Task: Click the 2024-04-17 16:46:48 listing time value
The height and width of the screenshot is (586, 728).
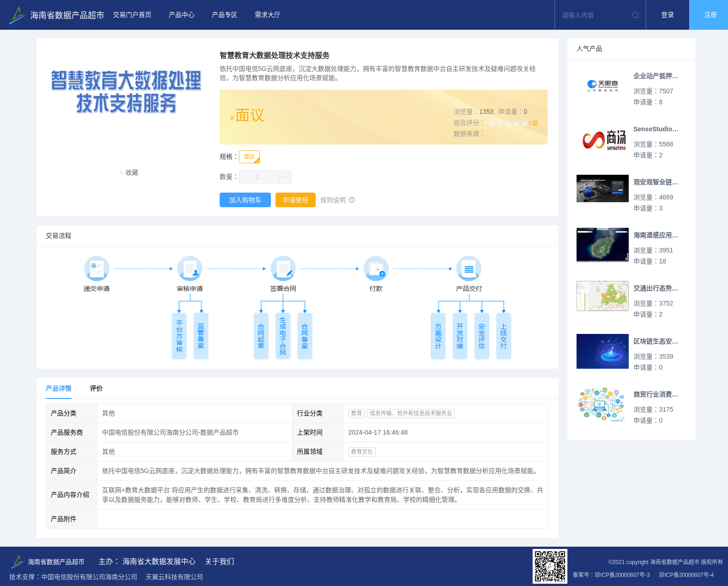Action: 378,432
